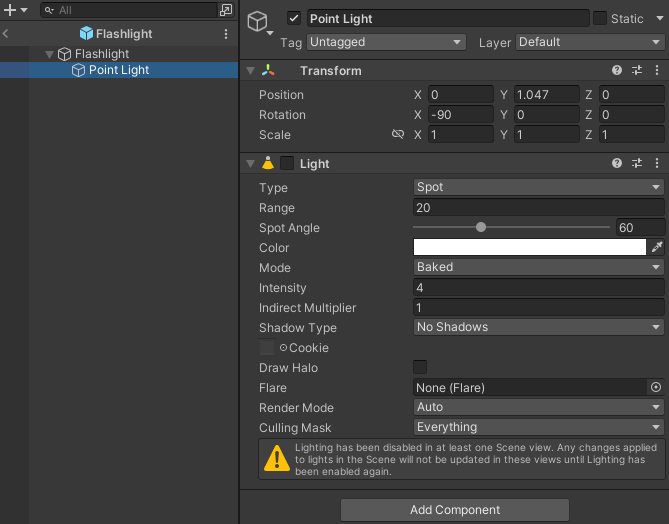This screenshot has height=524, width=669.
Task: Click the hierarchy search field
Action: 130,10
